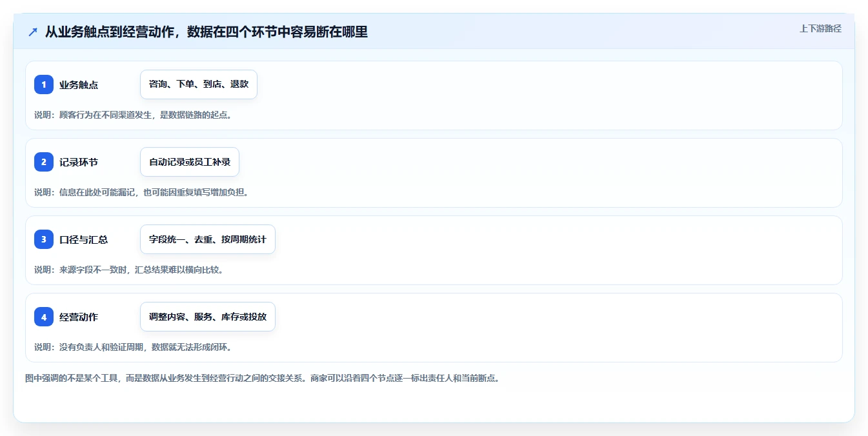This screenshot has height=436, width=868.
Task: Select the 调整内容、服务、库存或投放 chip
Action: (x=208, y=317)
